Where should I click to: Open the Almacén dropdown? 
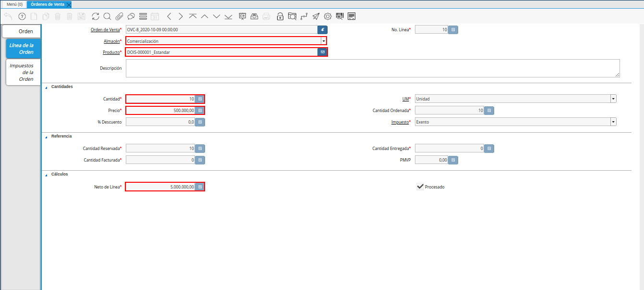coord(324,41)
